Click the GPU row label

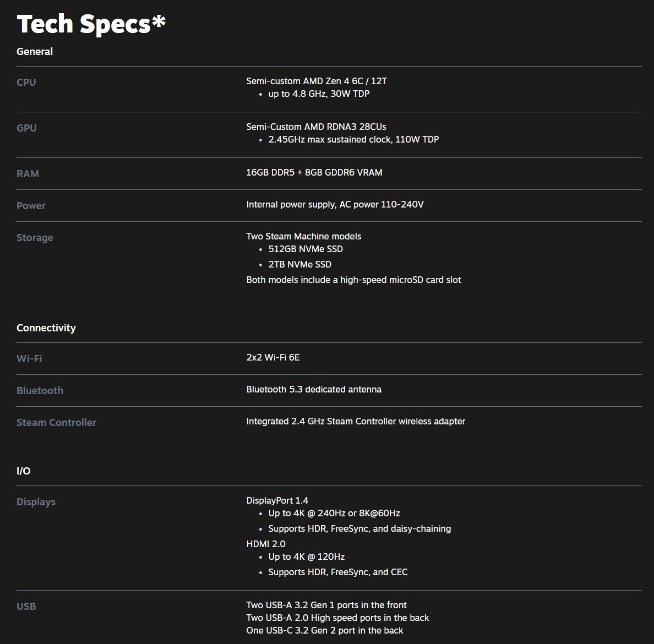click(x=26, y=128)
